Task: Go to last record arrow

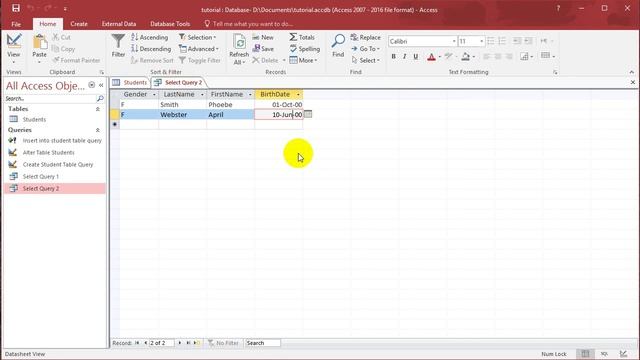Action: [188, 343]
